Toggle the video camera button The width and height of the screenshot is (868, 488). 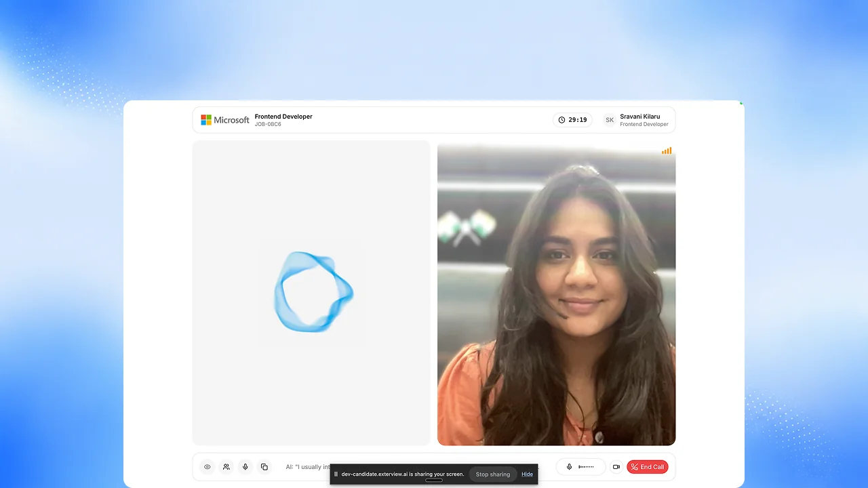(x=616, y=467)
